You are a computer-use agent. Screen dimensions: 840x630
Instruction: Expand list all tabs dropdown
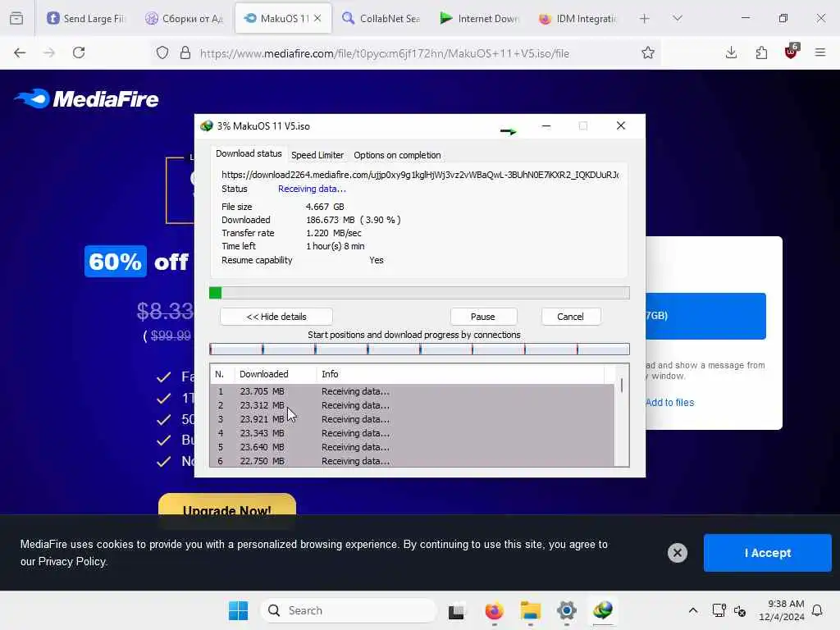678,18
